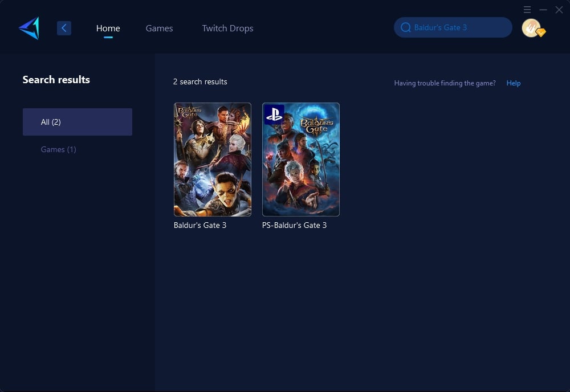Click the Baldur's Gate 3 title label
Viewport: 570px width, 392px height.
click(200, 225)
